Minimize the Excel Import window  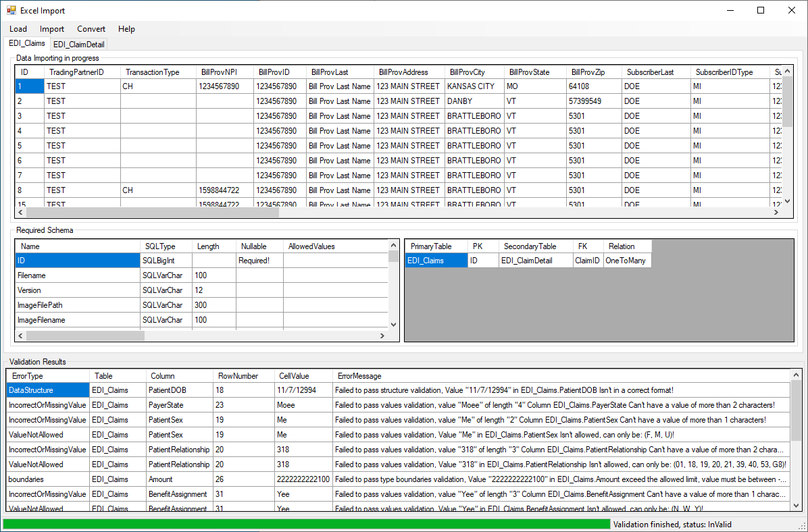[730, 10]
